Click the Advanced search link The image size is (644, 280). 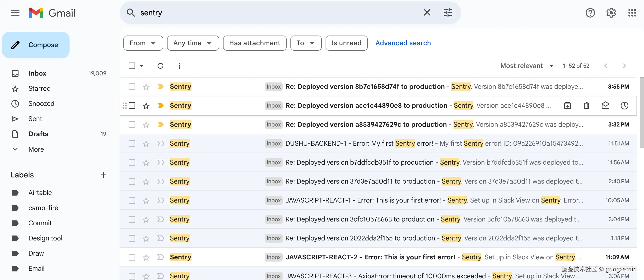(x=403, y=43)
